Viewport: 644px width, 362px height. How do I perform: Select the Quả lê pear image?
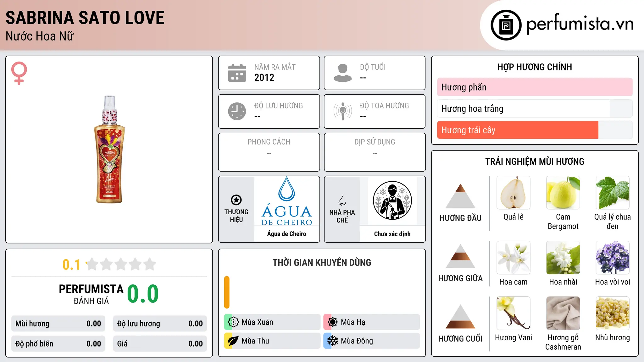pos(514,193)
